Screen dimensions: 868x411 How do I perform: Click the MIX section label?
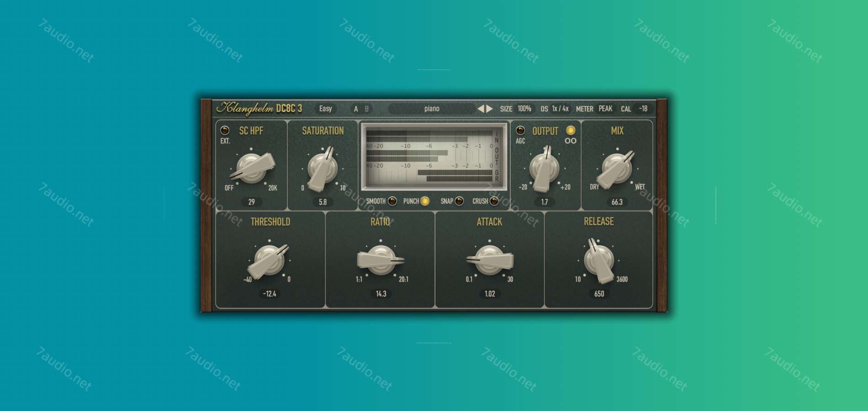tap(617, 131)
